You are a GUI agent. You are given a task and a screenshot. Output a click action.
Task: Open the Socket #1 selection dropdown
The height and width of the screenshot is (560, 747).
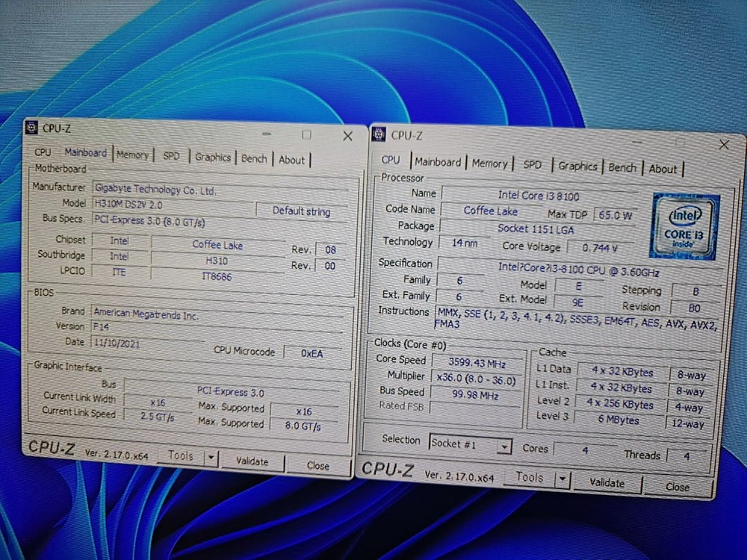470,444
